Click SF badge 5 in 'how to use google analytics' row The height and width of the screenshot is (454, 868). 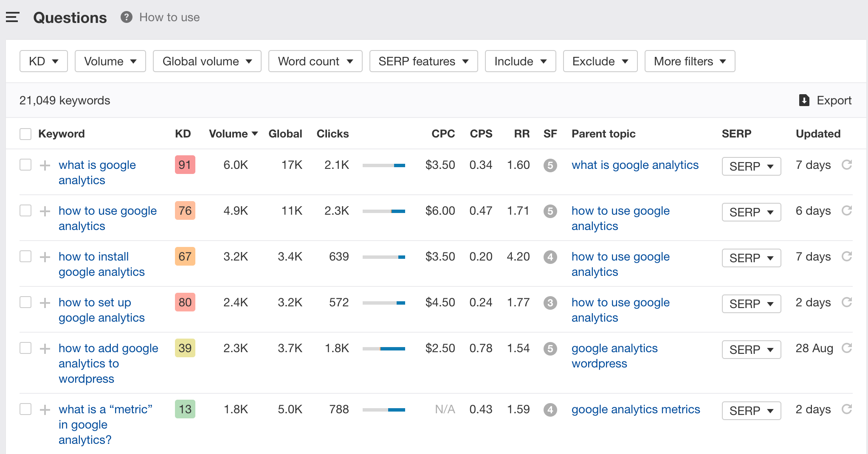550,211
